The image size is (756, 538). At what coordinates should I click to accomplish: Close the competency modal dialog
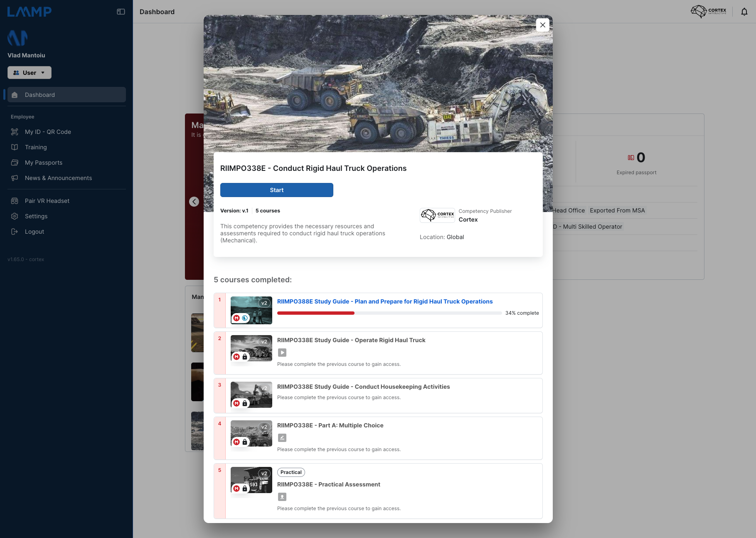tap(543, 25)
